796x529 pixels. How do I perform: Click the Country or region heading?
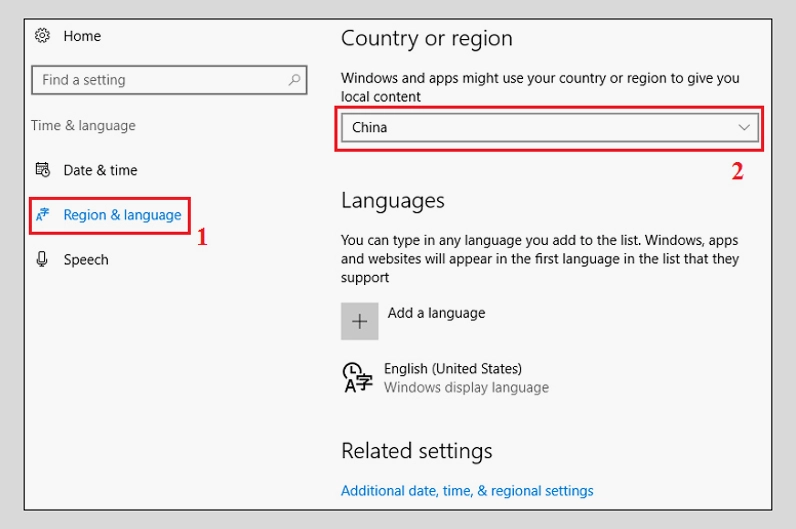[x=426, y=39]
